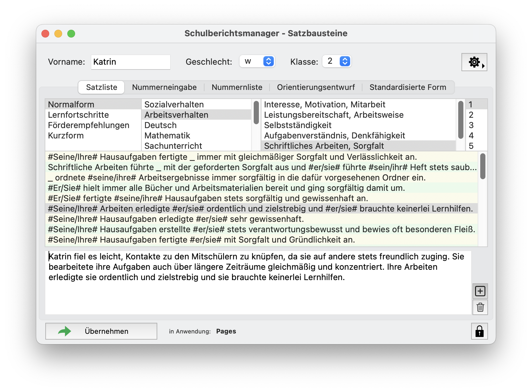Select the Satzliste tab
Viewport: 532px width, 392px height.
tap(101, 87)
